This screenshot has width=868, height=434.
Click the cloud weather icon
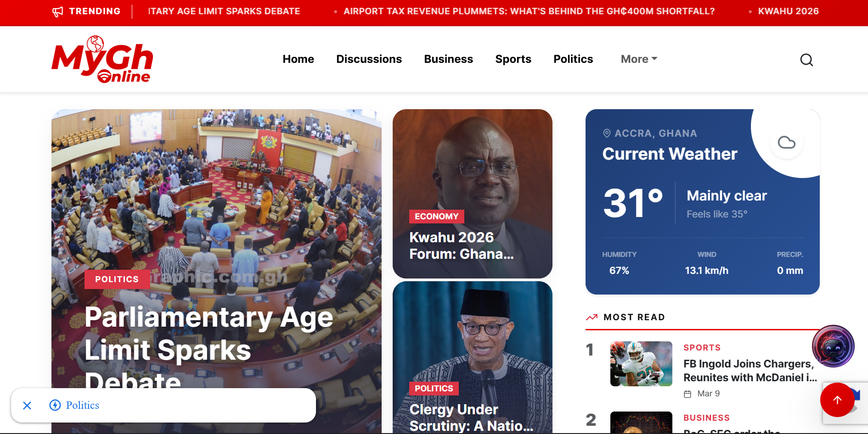click(x=787, y=143)
